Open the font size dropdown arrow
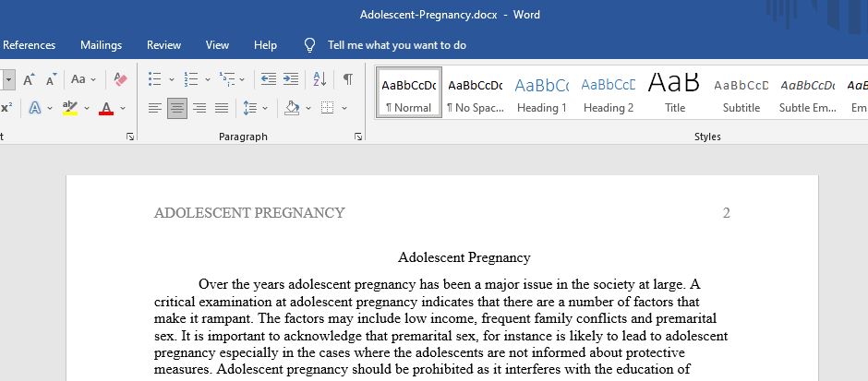 [x=7, y=79]
